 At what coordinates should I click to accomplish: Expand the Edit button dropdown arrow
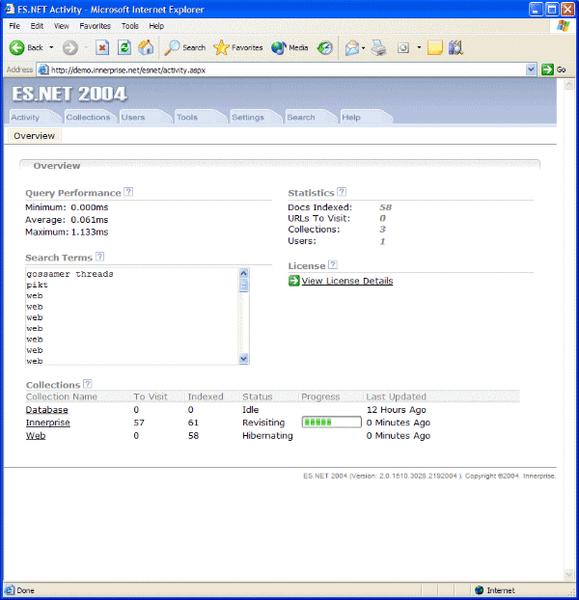(419, 48)
